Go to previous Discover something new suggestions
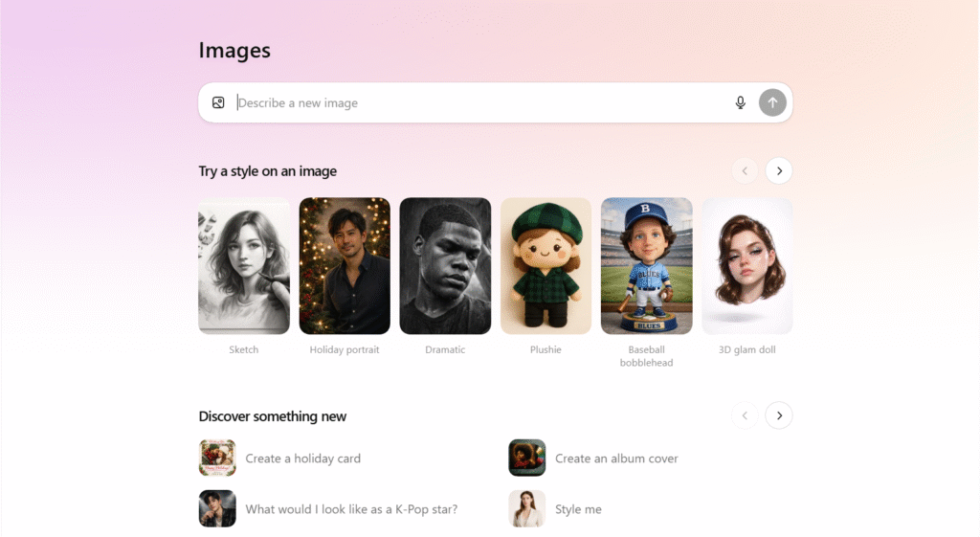 745,415
